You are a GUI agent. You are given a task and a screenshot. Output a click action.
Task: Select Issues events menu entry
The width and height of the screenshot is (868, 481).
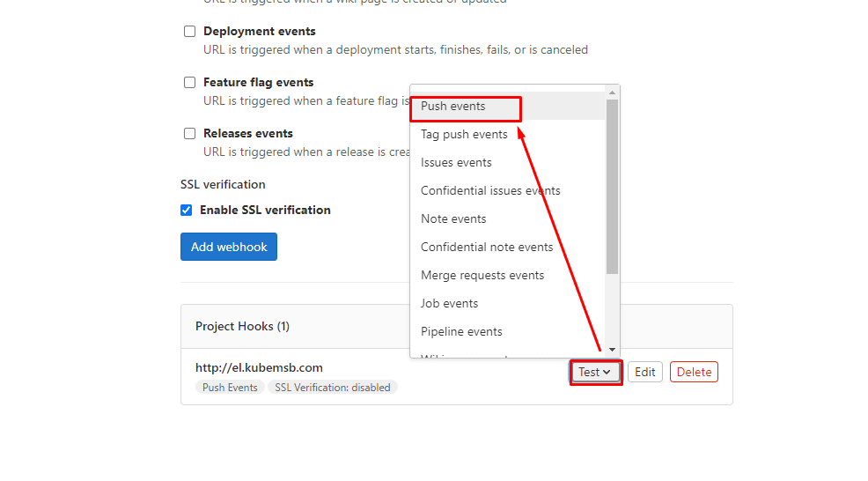[x=508, y=162]
